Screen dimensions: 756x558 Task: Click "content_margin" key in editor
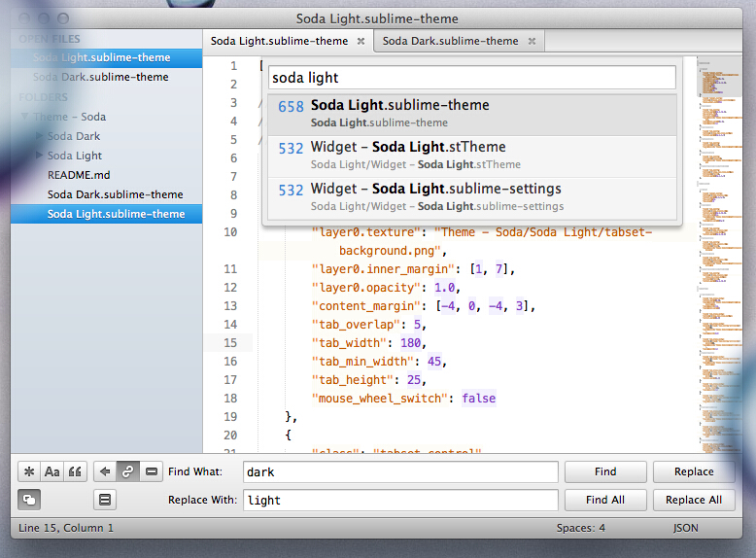click(366, 306)
